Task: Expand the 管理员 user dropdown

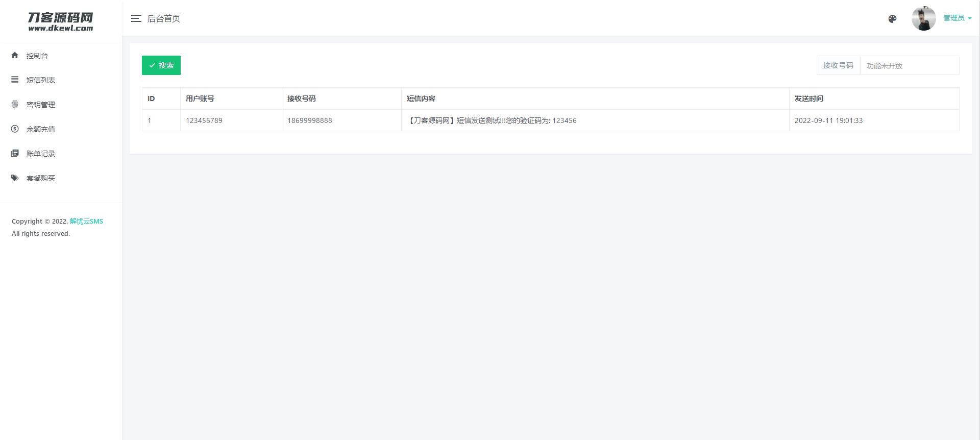Action: (x=957, y=18)
